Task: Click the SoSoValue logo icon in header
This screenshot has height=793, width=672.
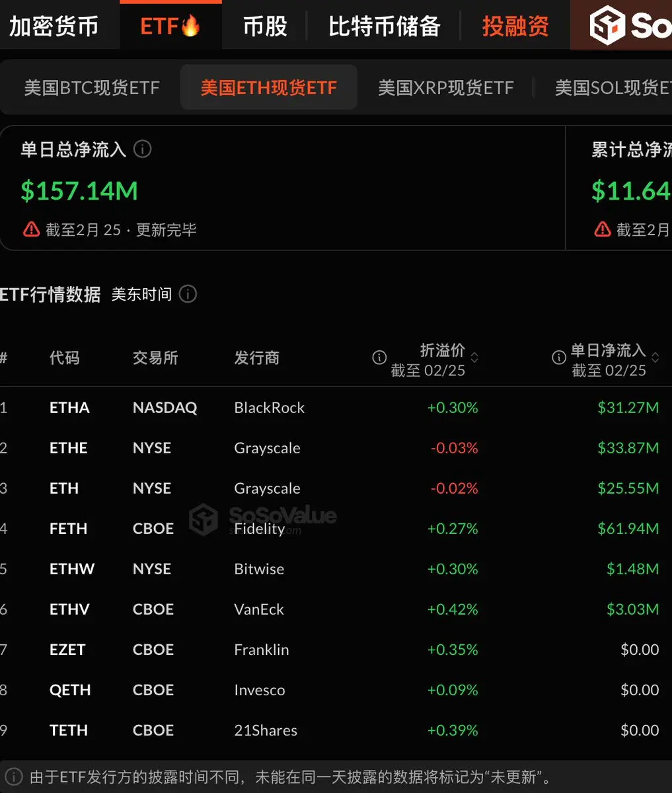Action: pyautogui.click(x=607, y=26)
